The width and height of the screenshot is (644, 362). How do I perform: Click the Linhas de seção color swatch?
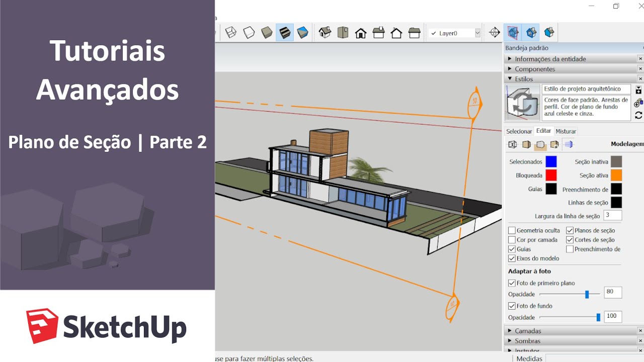tap(616, 202)
